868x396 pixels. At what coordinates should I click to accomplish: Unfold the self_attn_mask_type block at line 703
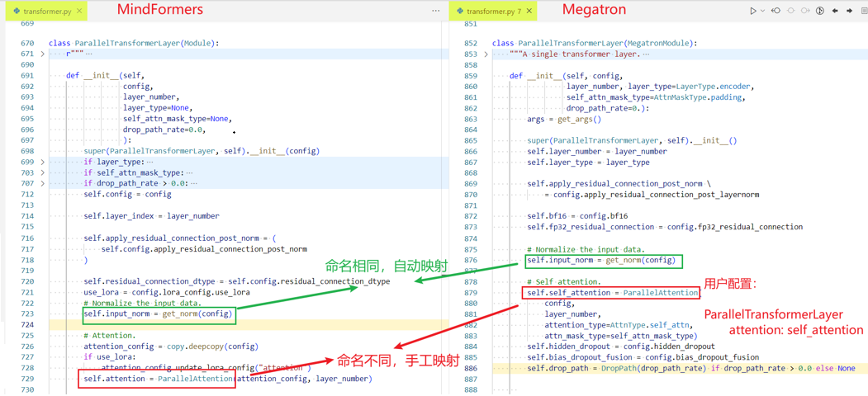(x=43, y=172)
